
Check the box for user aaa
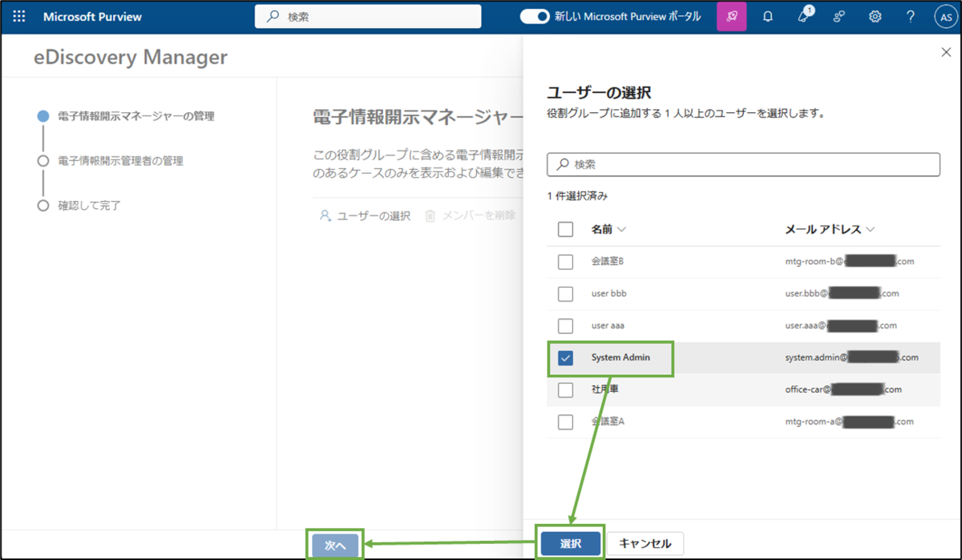coord(565,325)
